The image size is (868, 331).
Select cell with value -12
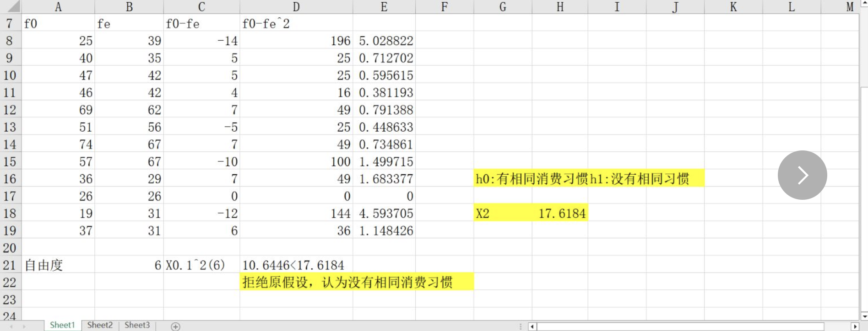tap(201, 214)
